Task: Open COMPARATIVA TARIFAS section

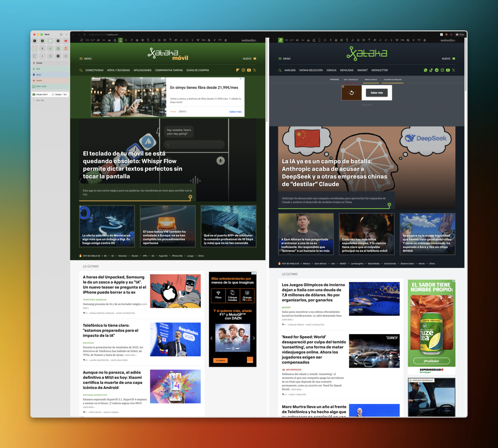Action: [x=169, y=70]
